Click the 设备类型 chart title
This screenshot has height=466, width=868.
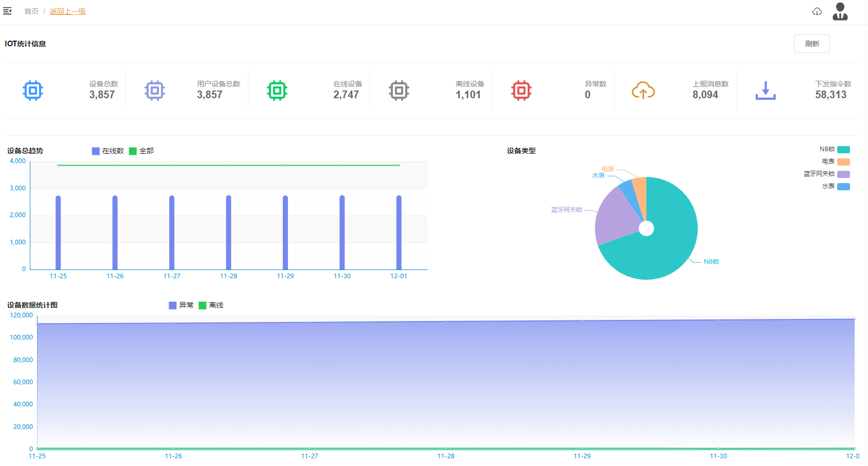point(521,151)
